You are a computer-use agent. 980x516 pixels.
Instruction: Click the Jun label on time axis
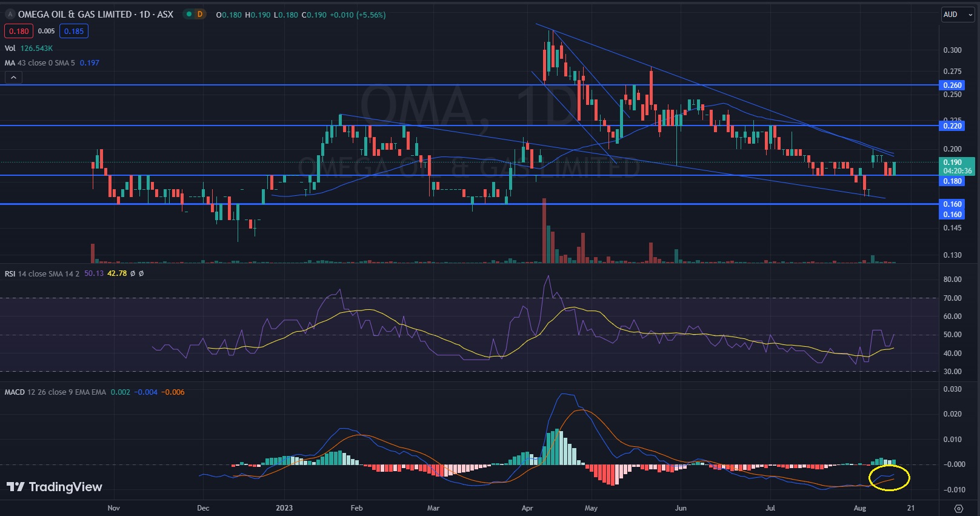coord(681,508)
